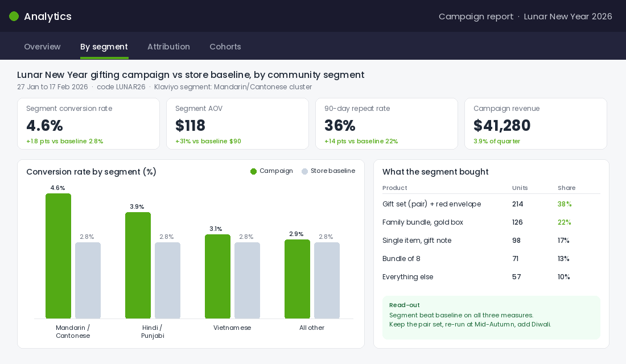The height and width of the screenshot is (364, 626).
Task: Click the +14 pts vs baseline 22% text
Action: [x=361, y=141]
